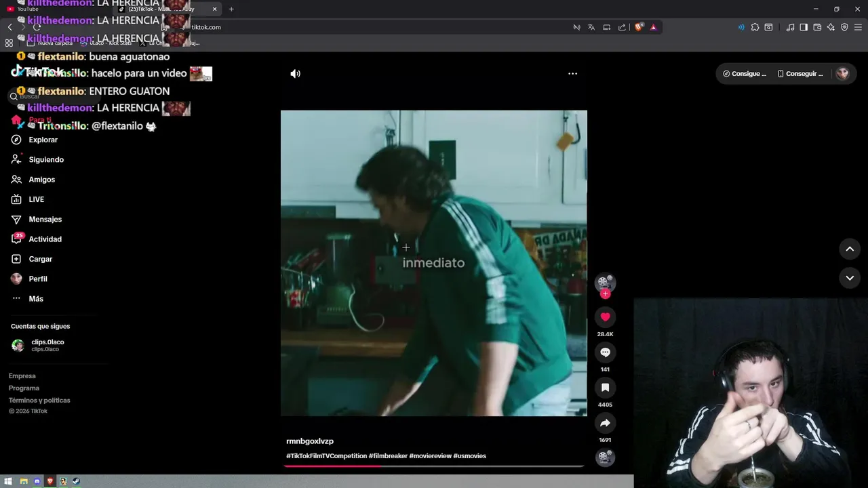Open the browser extensions puzzle icon
Screen dimensions: 868x488
point(755,27)
